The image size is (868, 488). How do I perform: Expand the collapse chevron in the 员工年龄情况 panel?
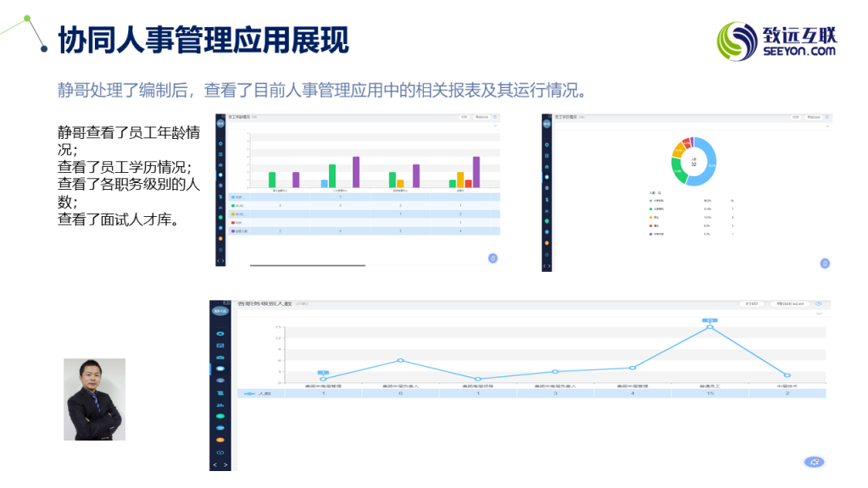pos(496,125)
